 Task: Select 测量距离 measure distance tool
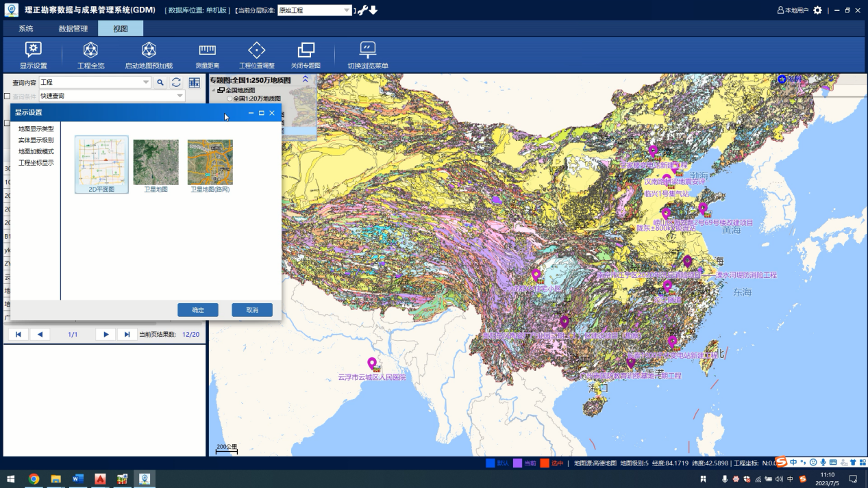tap(207, 55)
